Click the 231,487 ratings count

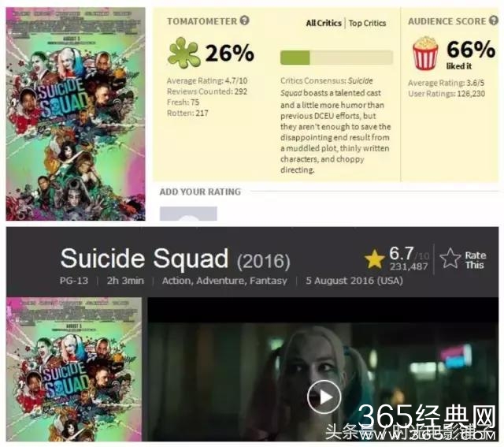coord(409,266)
